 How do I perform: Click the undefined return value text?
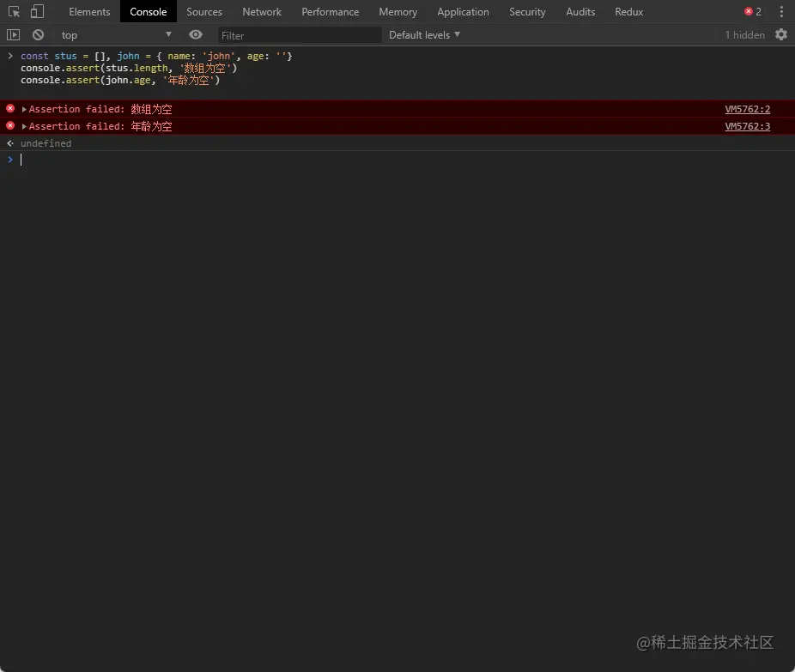point(46,143)
